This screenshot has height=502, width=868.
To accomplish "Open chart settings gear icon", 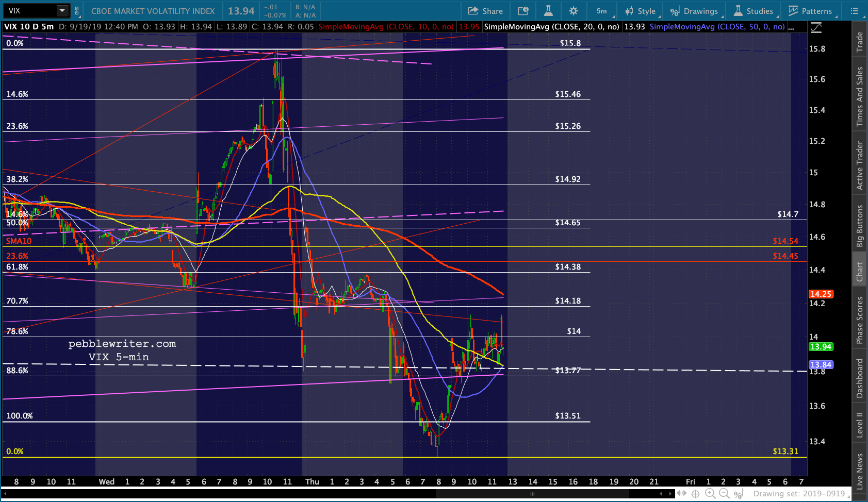I will pyautogui.click(x=574, y=11).
